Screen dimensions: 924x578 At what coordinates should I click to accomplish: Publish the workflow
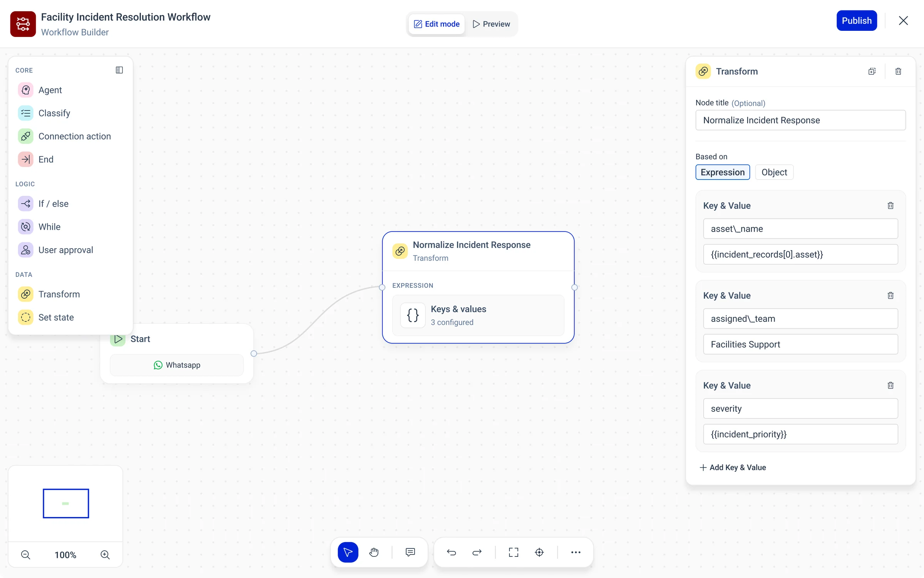[857, 20]
